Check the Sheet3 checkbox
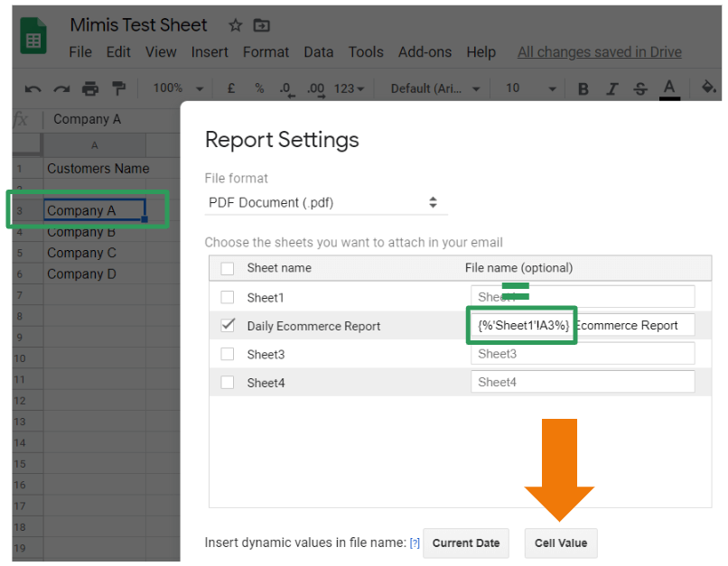This screenshot has width=728, height=566. click(x=228, y=354)
